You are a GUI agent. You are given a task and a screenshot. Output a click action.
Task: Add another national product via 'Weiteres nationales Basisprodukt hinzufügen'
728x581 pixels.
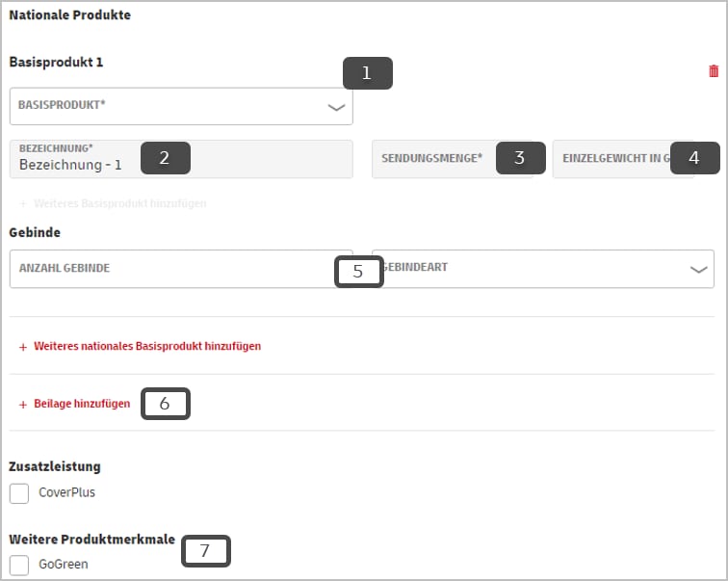(146, 346)
